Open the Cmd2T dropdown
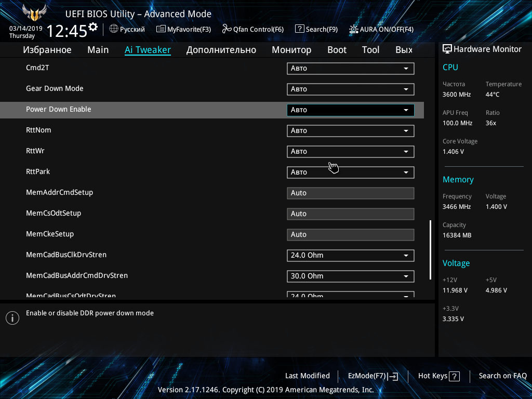This screenshot has width=532, height=399. coord(351,68)
